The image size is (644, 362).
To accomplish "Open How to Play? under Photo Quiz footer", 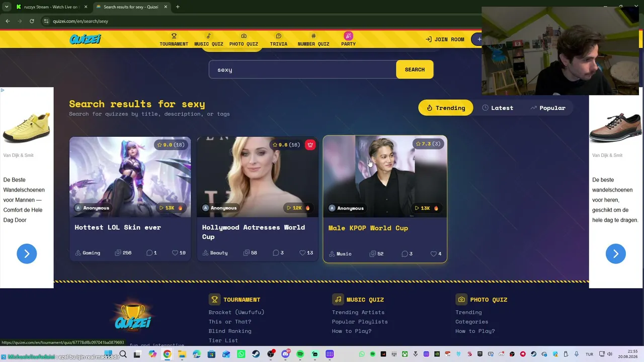I will [475, 331].
